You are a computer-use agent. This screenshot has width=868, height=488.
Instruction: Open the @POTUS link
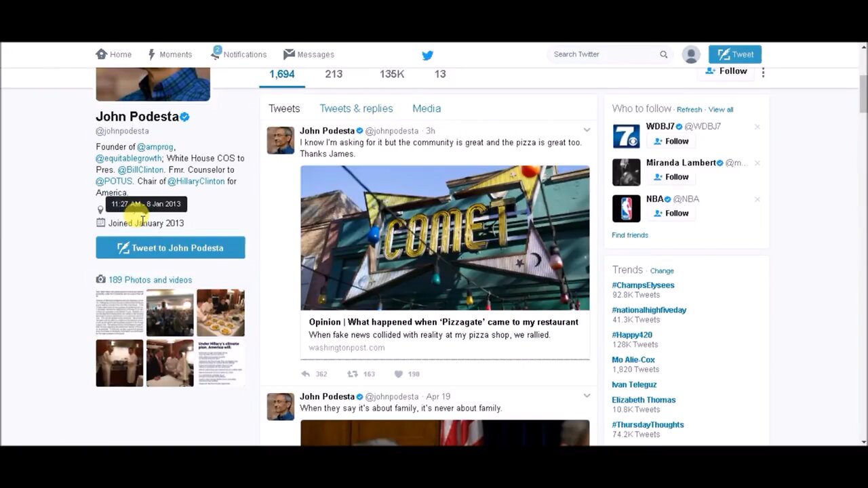(114, 182)
